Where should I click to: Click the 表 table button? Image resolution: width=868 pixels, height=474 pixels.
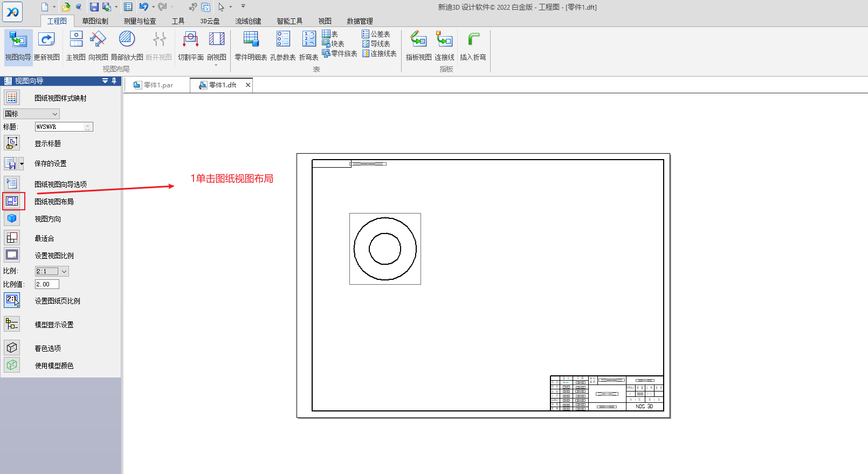click(x=330, y=34)
